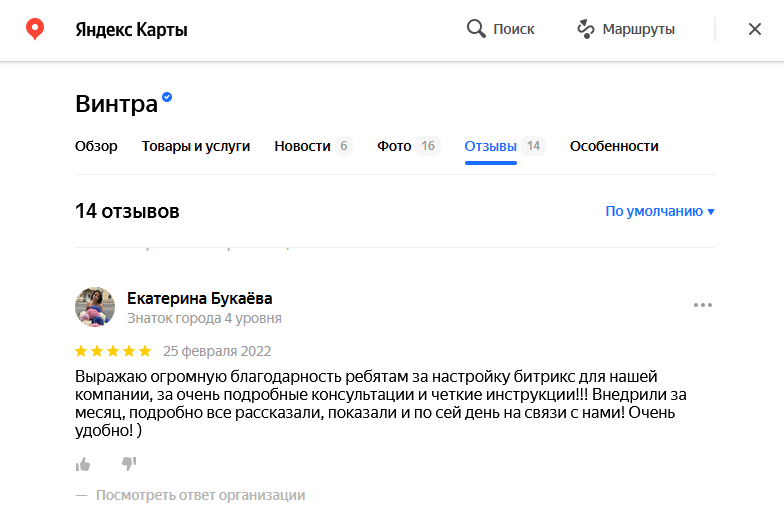Click the review text about битрикс
Screen dimensions: 784x515
click(380, 403)
